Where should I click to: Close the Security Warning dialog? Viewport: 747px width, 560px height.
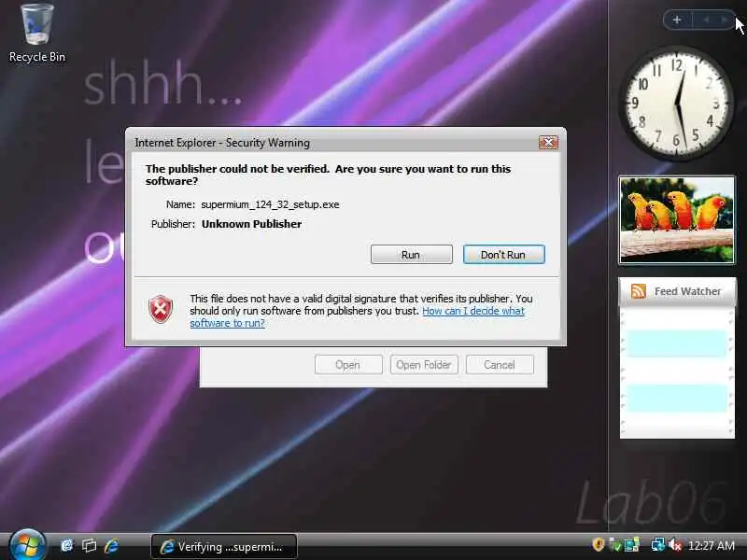click(x=548, y=142)
